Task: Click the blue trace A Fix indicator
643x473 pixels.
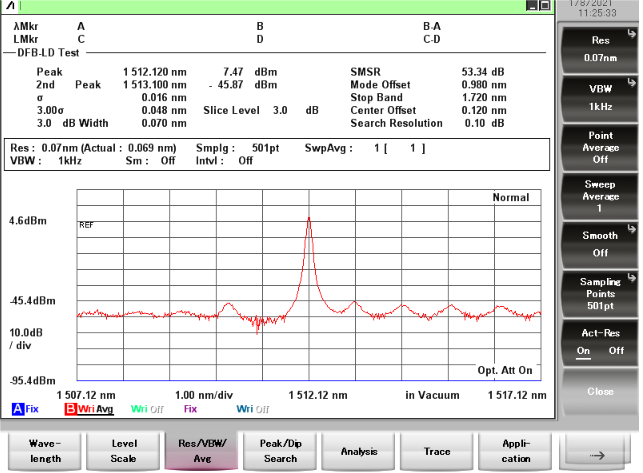Action: [x=25, y=408]
